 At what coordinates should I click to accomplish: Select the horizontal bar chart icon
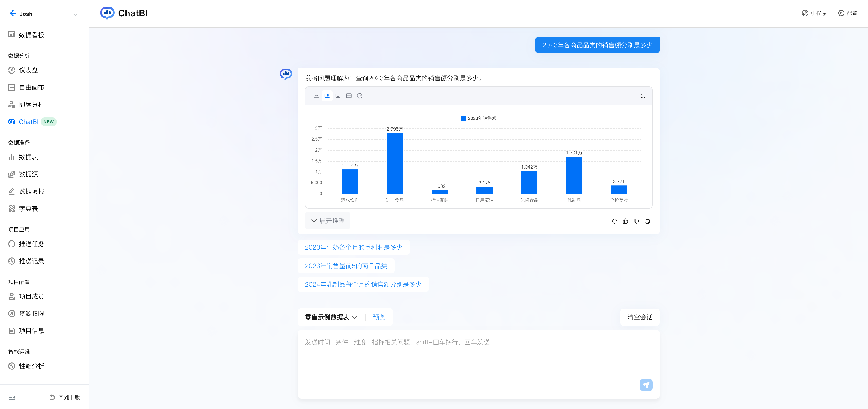click(x=338, y=96)
